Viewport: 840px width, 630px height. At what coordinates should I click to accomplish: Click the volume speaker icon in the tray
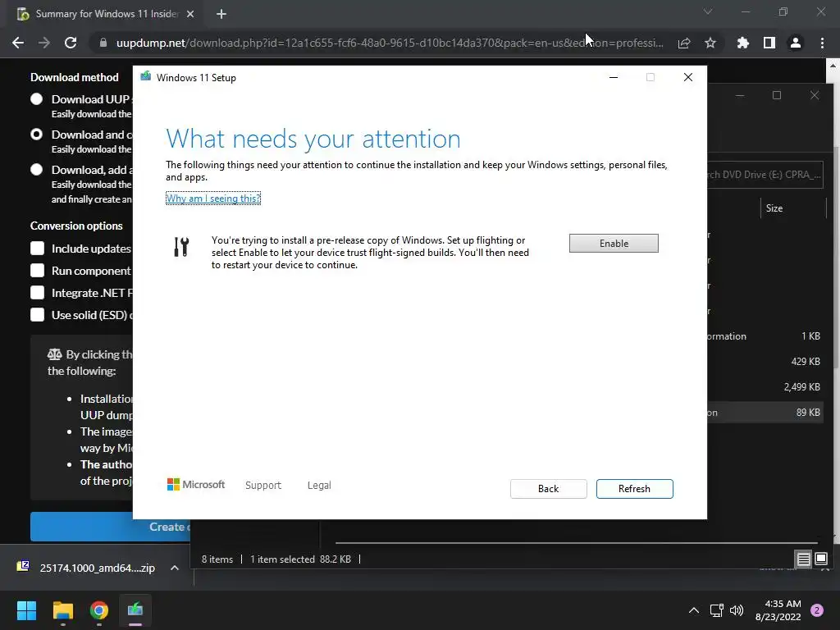click(x=737, y=610)
